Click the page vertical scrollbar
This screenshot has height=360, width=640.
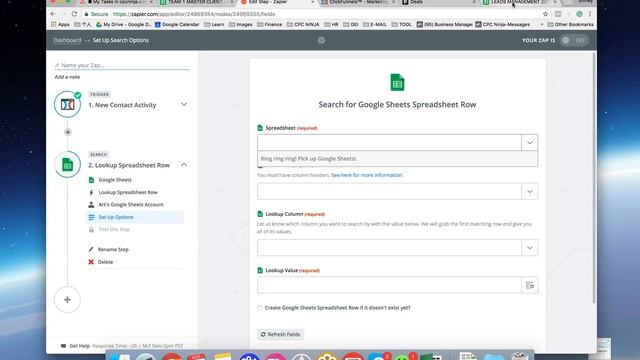coord(594,178)
